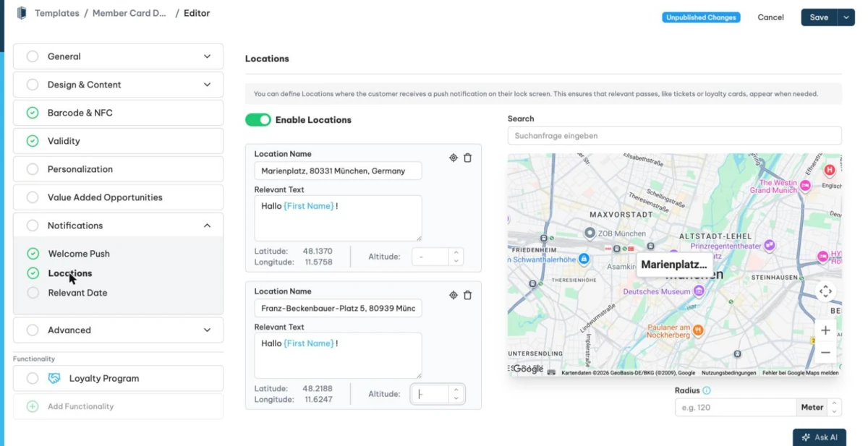The width and height of the screenshot is (868, 446).
Task: Click the map pan control icon
Action: click(x=825, y=291)
